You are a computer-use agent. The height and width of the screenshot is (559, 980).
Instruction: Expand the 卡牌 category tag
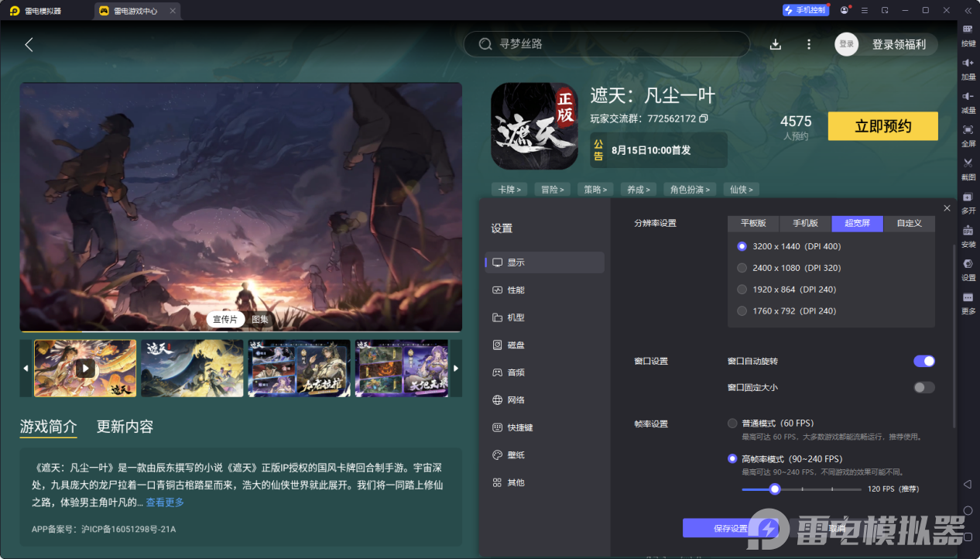pos(509,189)
